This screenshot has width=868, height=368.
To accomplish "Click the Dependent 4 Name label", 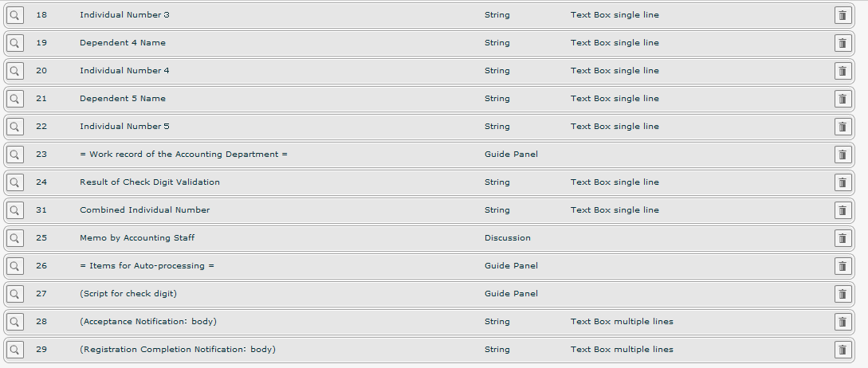I will click(123, 43).
